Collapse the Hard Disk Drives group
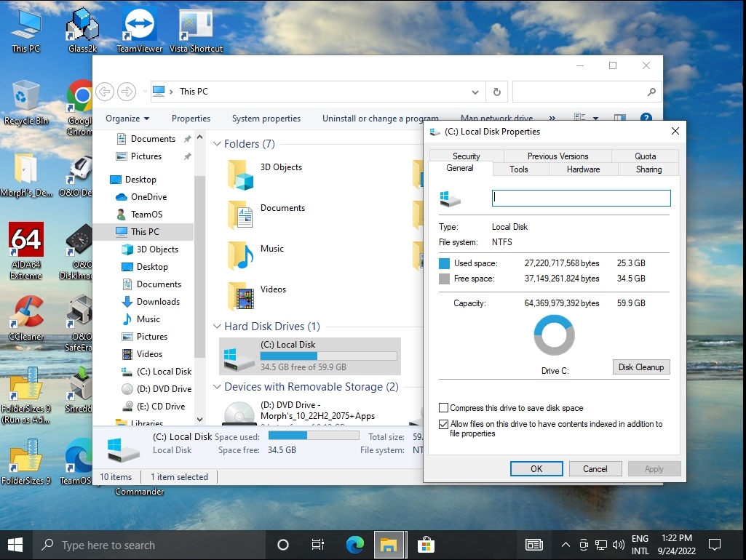Screen dimensions: 746x560 point(217,327)
